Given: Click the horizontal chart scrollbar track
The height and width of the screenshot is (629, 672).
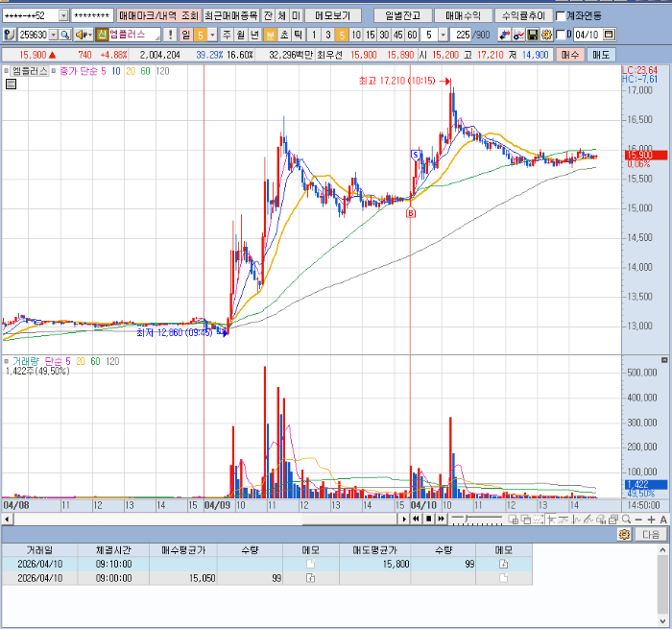Looking at the screenshot, I should pyautogui.click(x=205, y=520).
